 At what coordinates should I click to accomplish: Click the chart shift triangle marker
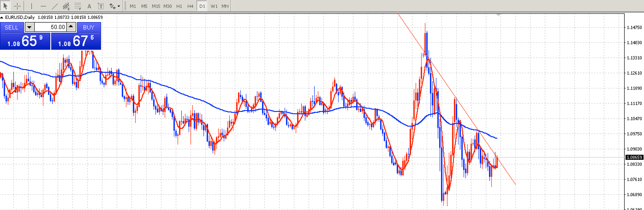498,15
